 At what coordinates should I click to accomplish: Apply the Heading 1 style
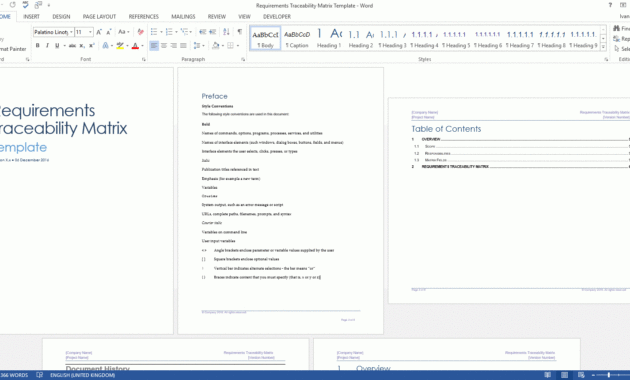coord(329,39)
